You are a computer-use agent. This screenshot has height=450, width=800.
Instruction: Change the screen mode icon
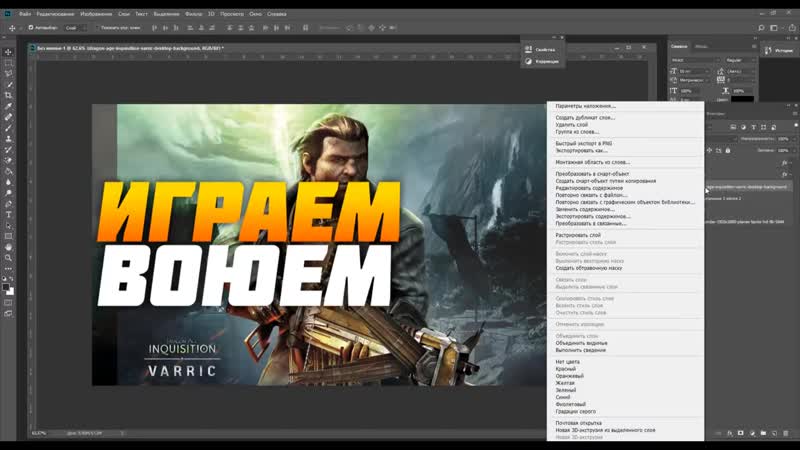pos(8,314)
